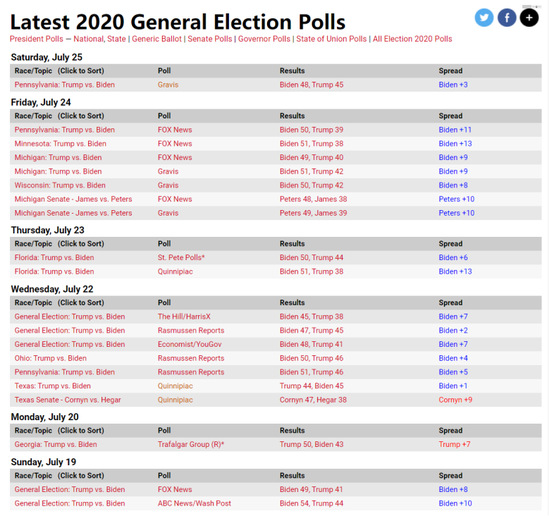Sort Friday July 24 table by Race/Topic
The width and height of the screenshot is (549, 516).
[59, 116]
